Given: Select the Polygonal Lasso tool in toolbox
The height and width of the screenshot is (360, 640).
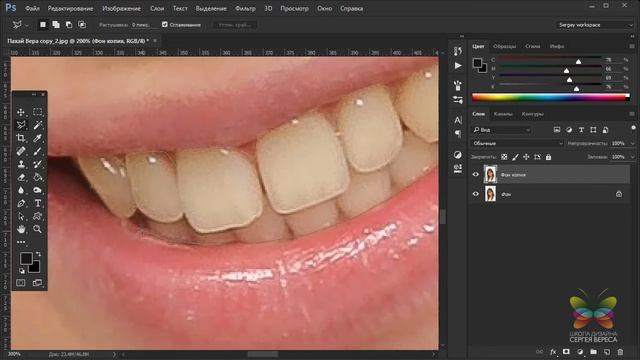Looking at the screenshot, I should (x=21, y=125).
